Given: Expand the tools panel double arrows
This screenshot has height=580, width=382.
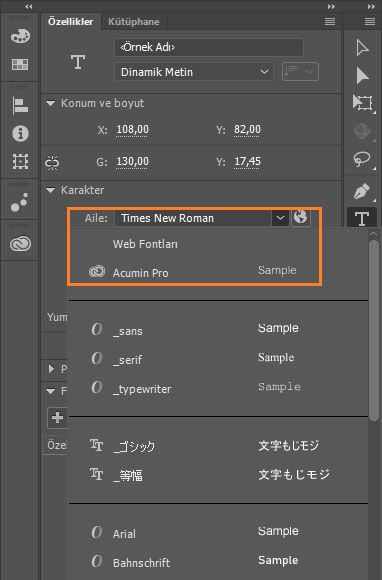Looking at the screenshot, I should pos(371,6).
